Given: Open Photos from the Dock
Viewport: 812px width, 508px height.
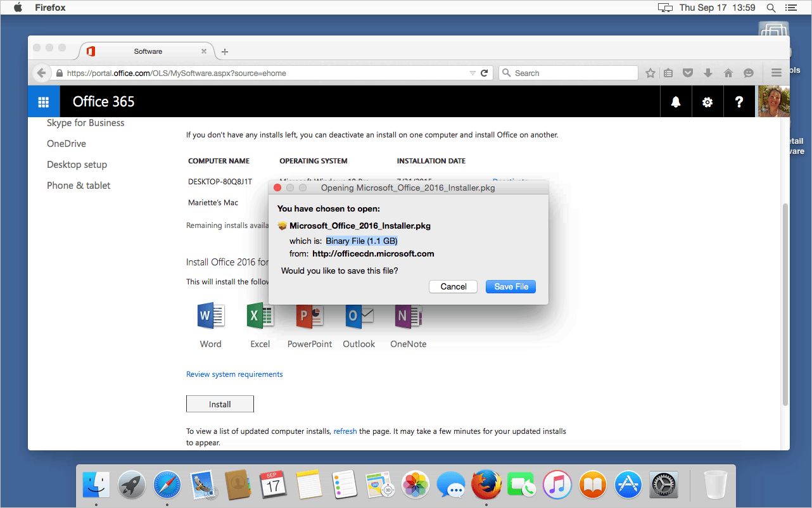Looking at the screenshot, I should (x=416, y=486).
